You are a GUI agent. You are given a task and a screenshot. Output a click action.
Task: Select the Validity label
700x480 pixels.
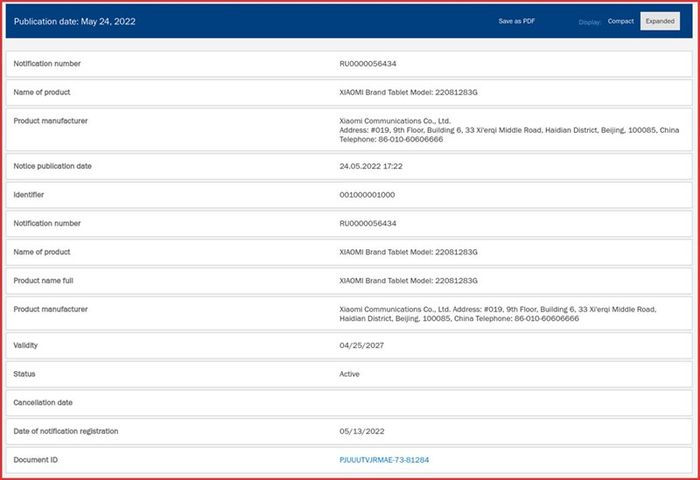25,345
